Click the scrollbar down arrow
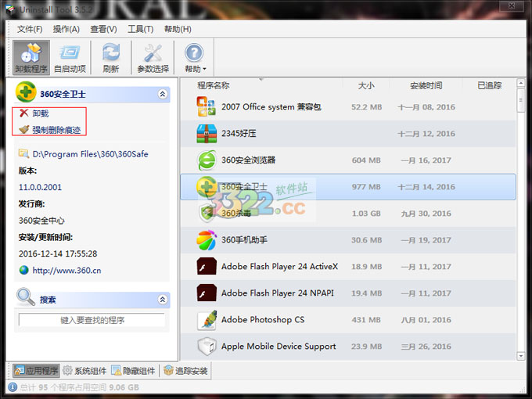This screenshot has width=532, height=399. click(520, 355)
